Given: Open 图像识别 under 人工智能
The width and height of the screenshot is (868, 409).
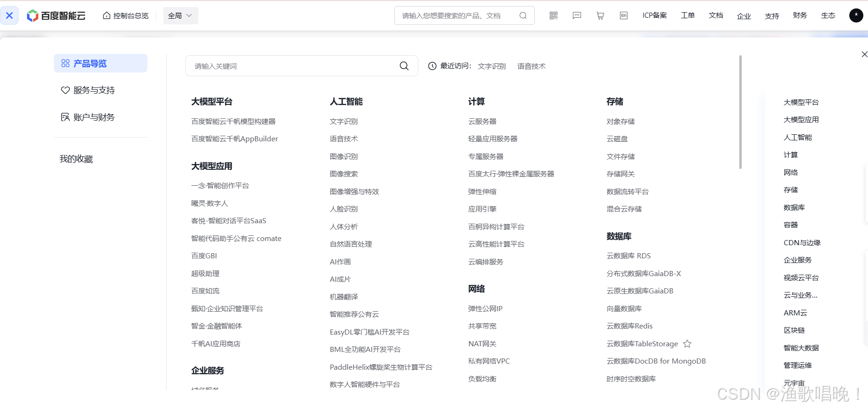Looking at the screenshot, I should tap(344, 157).
